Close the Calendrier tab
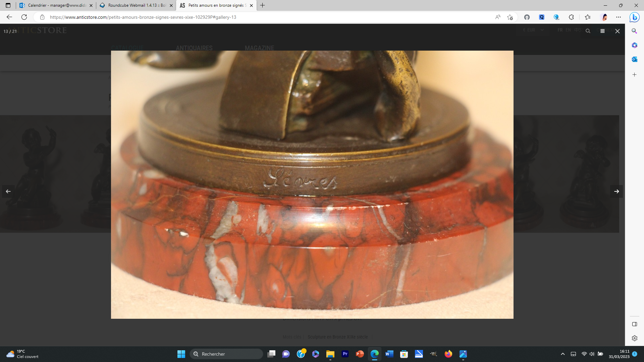 pos(91,5)
